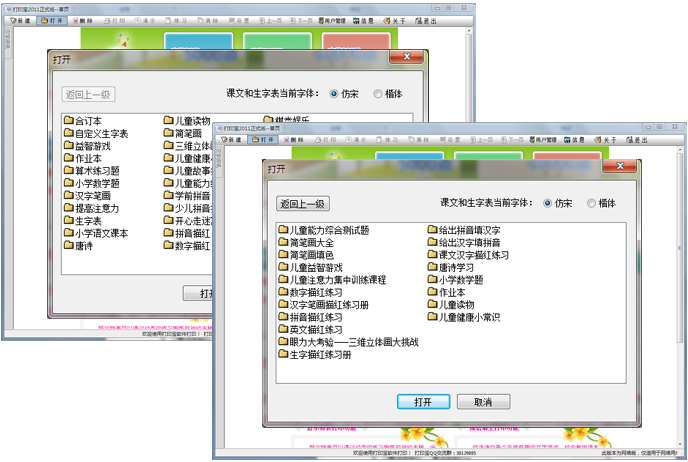
Task: Select the 儿童能力综合测试题 folder
Action: [328, 230]
